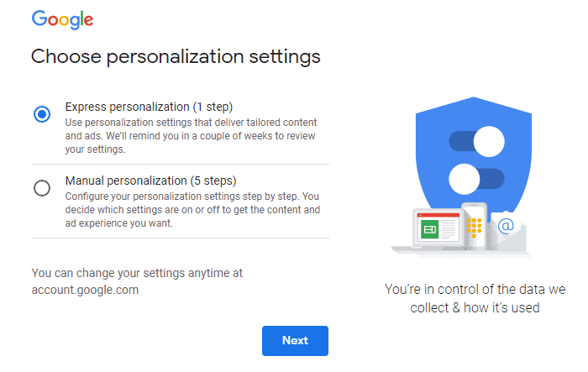Select the Express personalization radio button
Screen dimensions: 588x372
point(42,115)
